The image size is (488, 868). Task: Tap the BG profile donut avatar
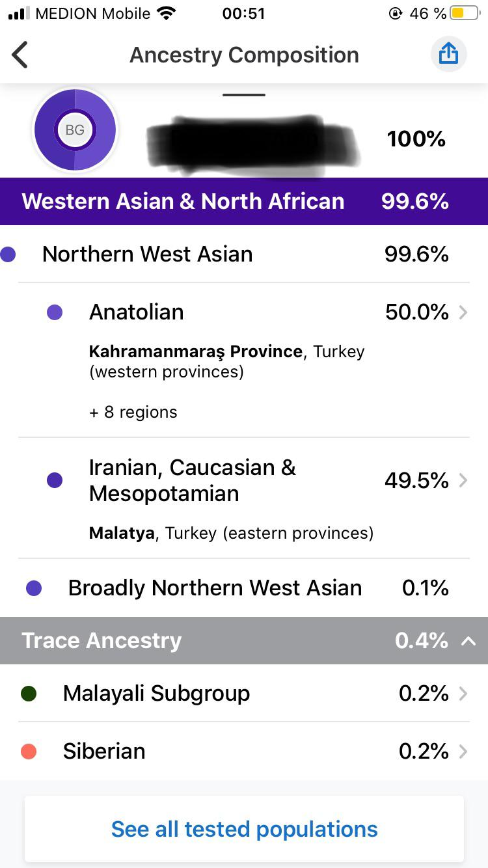tap(75, 130)
